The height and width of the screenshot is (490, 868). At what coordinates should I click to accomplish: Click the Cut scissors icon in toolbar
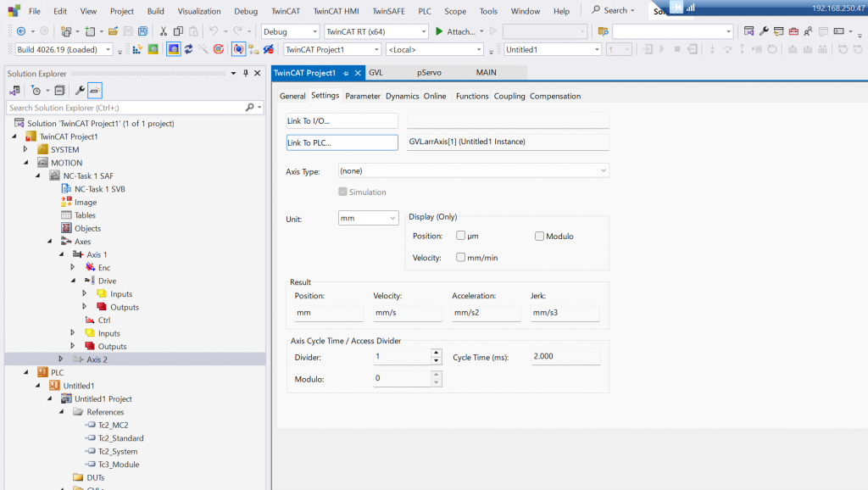pos(164,31)
